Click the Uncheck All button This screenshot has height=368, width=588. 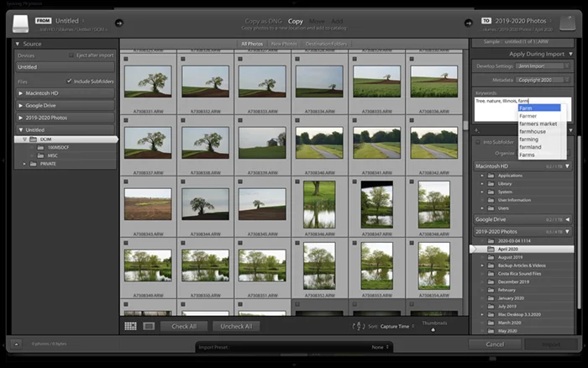pyautogui.click(x=236, y=326)
